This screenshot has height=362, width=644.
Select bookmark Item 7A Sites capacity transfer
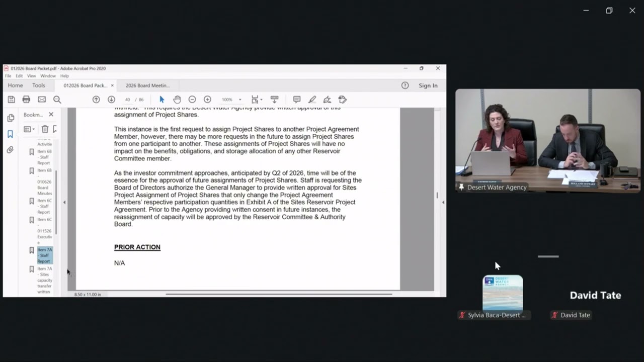tap(44, 280)
